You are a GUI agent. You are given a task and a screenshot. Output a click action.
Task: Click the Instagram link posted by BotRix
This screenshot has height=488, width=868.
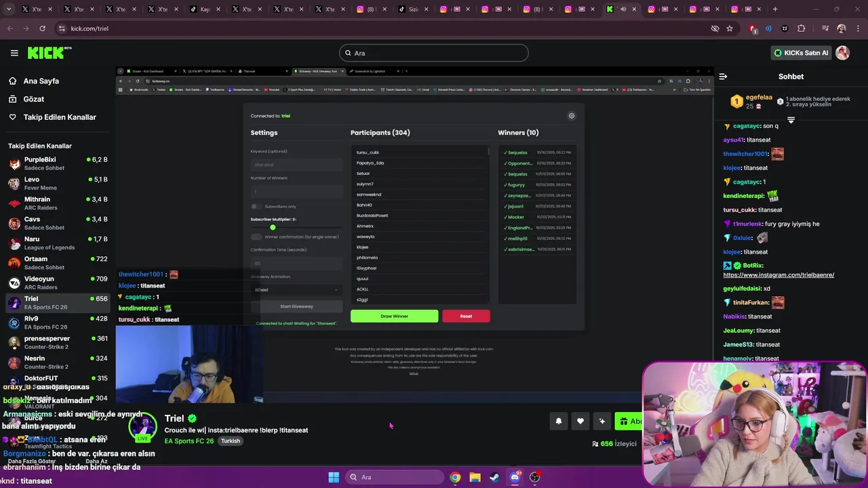tap(778, 275)
